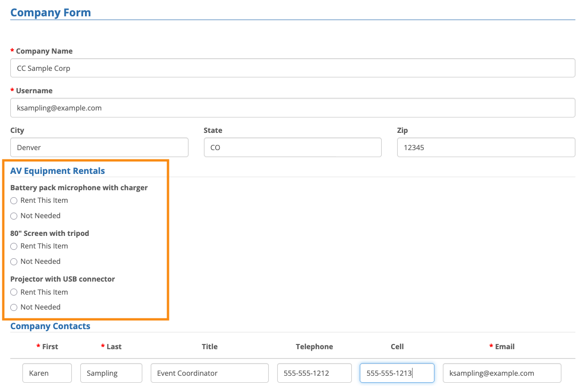Select Rent This Item for projector with USB connector
This screenshot has height=386, width=588.
14,292
